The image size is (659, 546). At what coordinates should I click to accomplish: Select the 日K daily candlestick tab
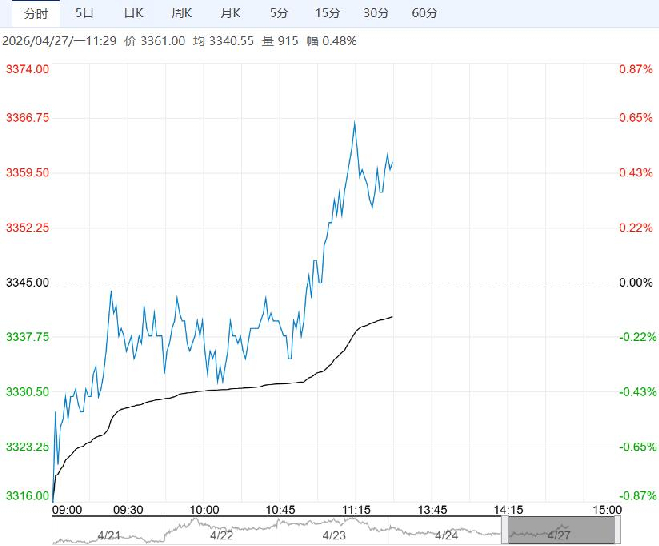coord(133,13)
